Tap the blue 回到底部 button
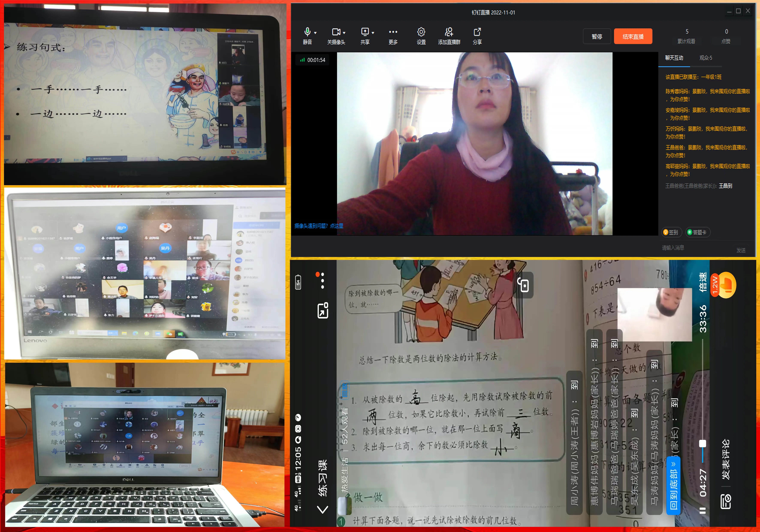760x532 pixels. click(x=673, y=486)
